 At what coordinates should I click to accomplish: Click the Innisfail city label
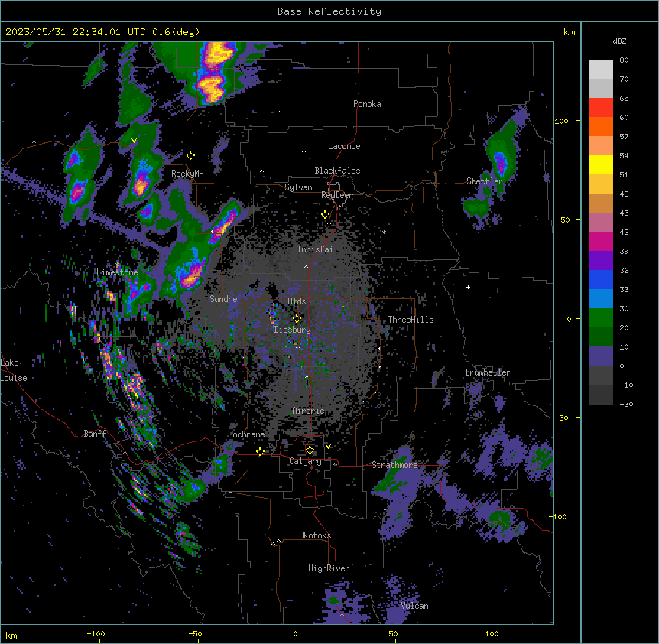click(317, 249)
